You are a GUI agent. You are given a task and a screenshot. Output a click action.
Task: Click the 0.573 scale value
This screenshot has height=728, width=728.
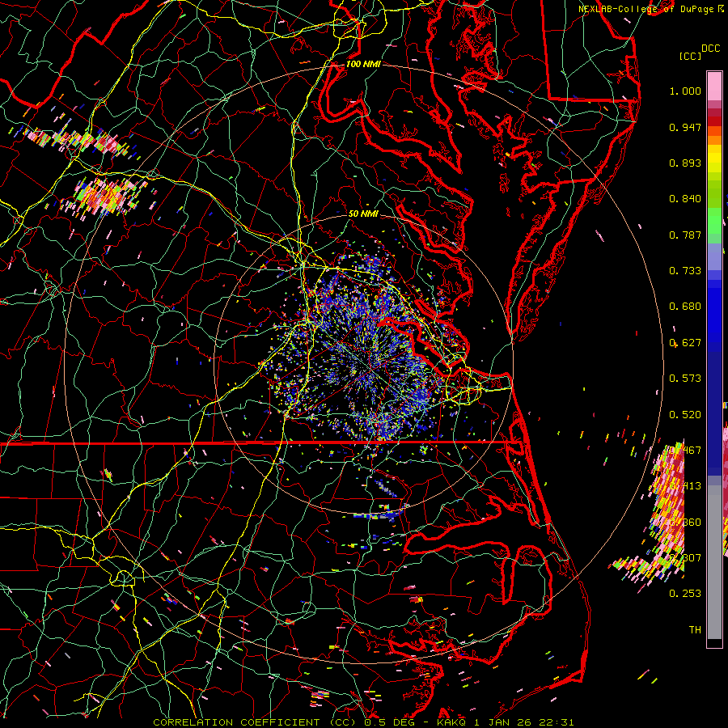click(x=685, y=379)
